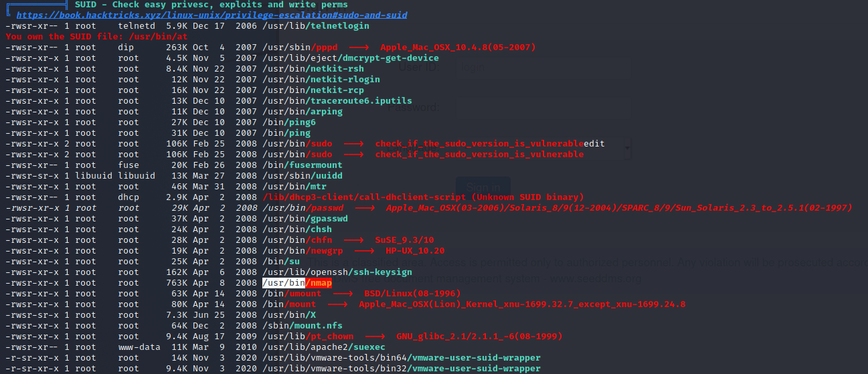Click the /bin/umount path
Viewport: 868px width, 374px height.
(292, 294)
